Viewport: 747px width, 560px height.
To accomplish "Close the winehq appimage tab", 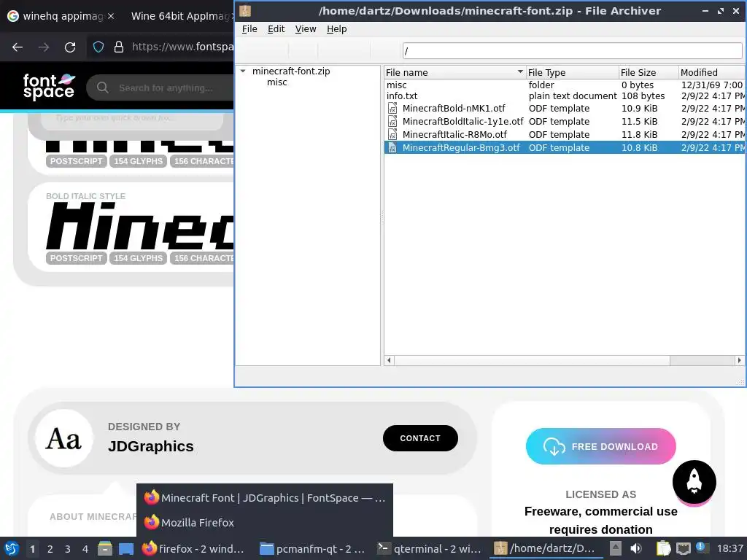I will (111, 16).
